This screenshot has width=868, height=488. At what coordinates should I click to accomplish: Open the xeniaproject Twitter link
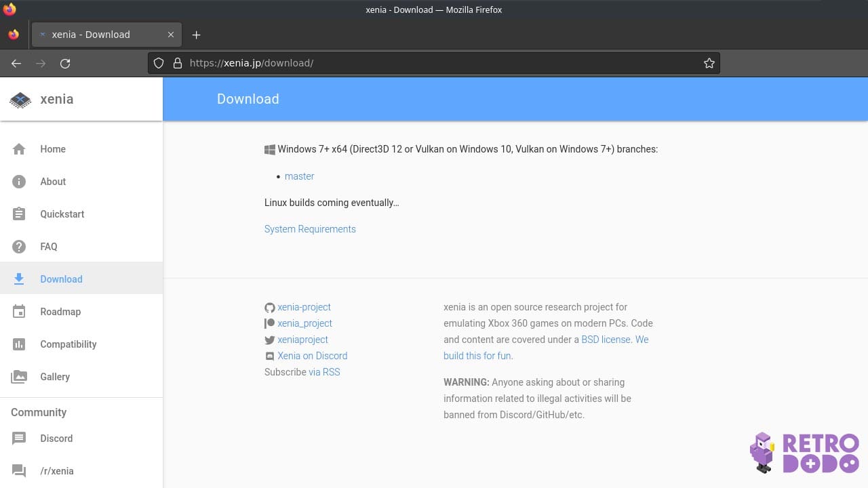click(x=302, y=340)
